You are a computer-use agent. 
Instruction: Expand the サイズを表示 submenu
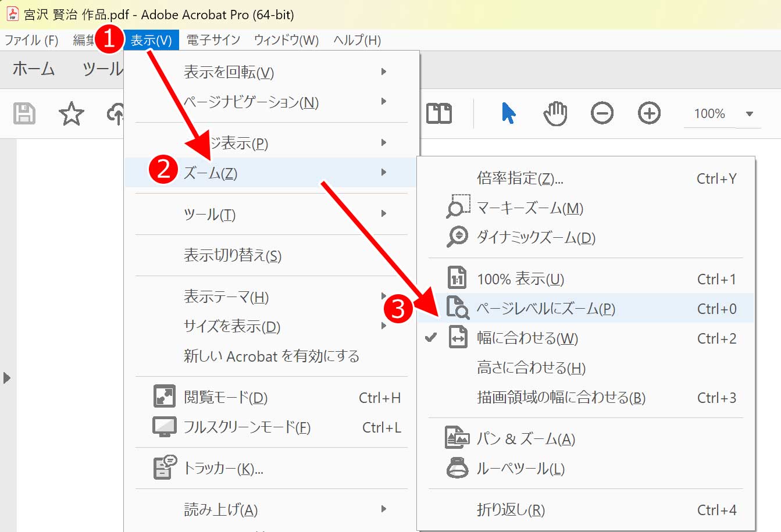point(383,326)
